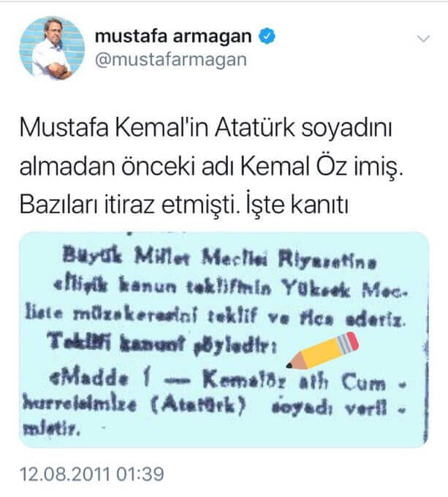Click "Teklifi kanuni şöyledir" line in the clipping

[x=162, y=344]
